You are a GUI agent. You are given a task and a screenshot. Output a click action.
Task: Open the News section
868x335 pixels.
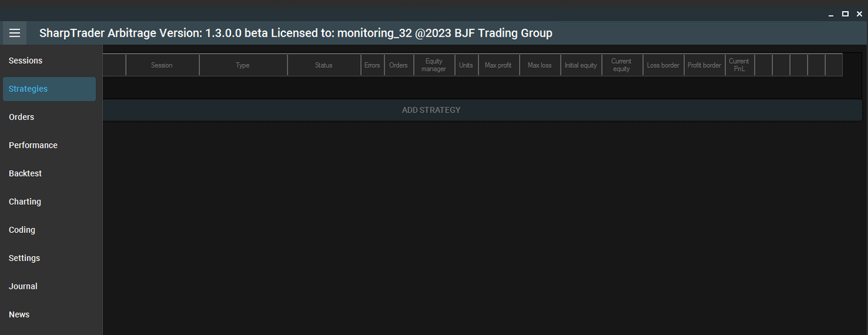(x=19, y=314)
